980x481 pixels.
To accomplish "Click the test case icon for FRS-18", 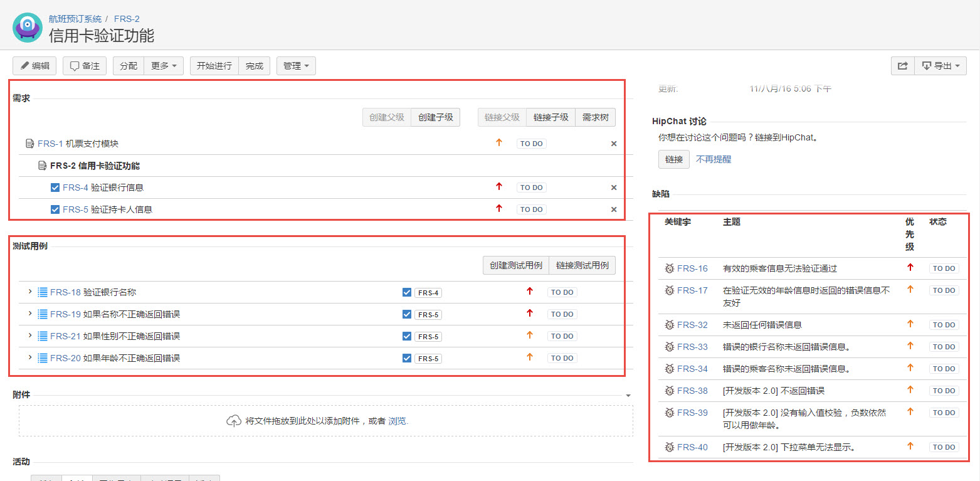I will point(43,292).
